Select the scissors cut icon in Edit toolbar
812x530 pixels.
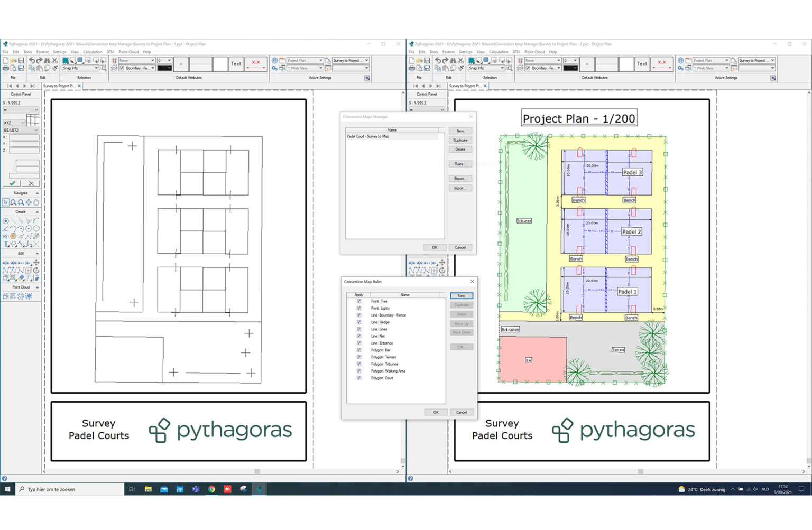click(x=54, y=60)
